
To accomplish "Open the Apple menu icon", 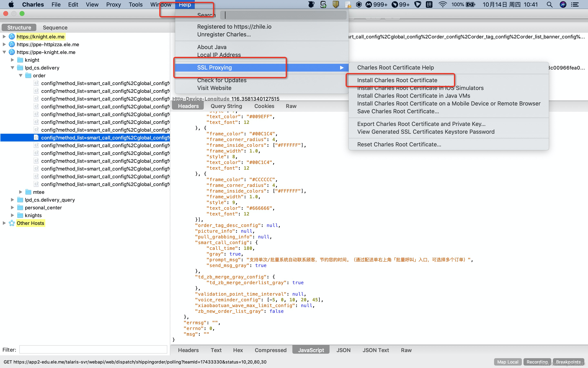I will (x=11, y=4).
